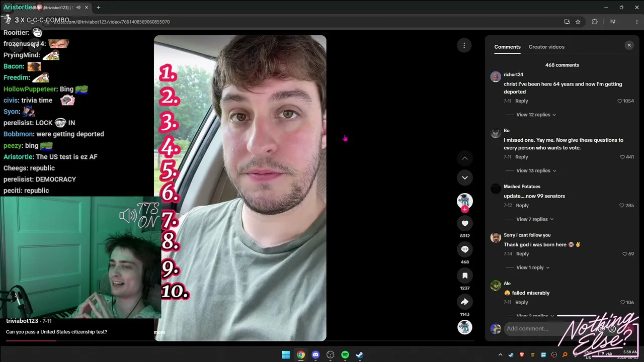Open the triviabot123 username under the video

pos(22,321)
